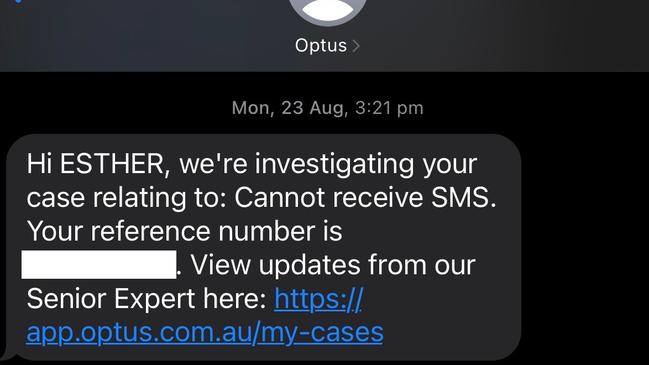Open the app.optus.com.au/my-cases link
The height and width of the screenshot is (365, 649).
pos(205,332)
